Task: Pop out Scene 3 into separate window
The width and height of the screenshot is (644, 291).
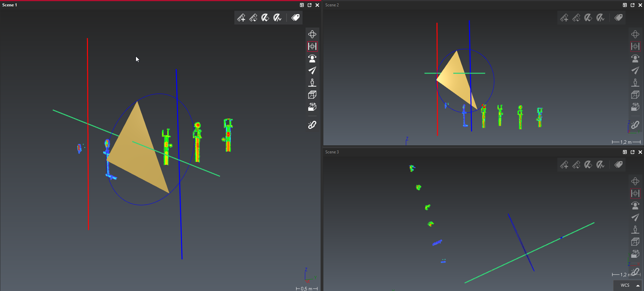Action: [x=632, y=152]
